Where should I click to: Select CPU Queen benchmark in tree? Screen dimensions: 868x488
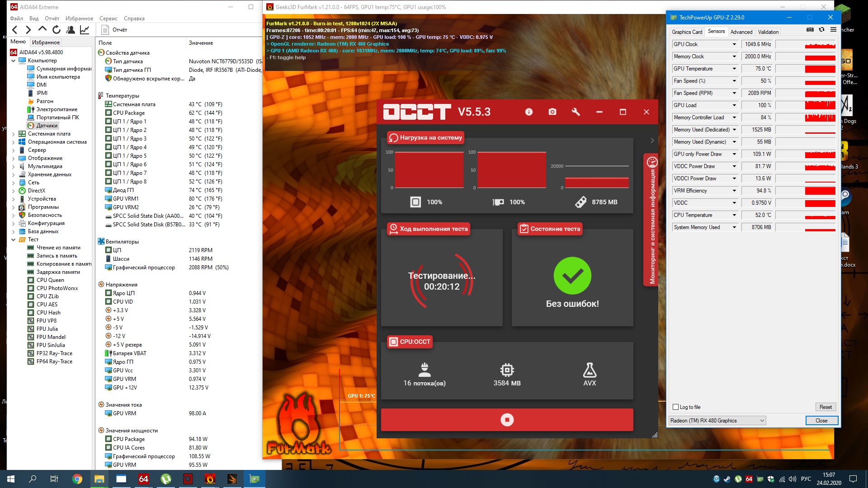pyautogui.click(x=50, y=280)
